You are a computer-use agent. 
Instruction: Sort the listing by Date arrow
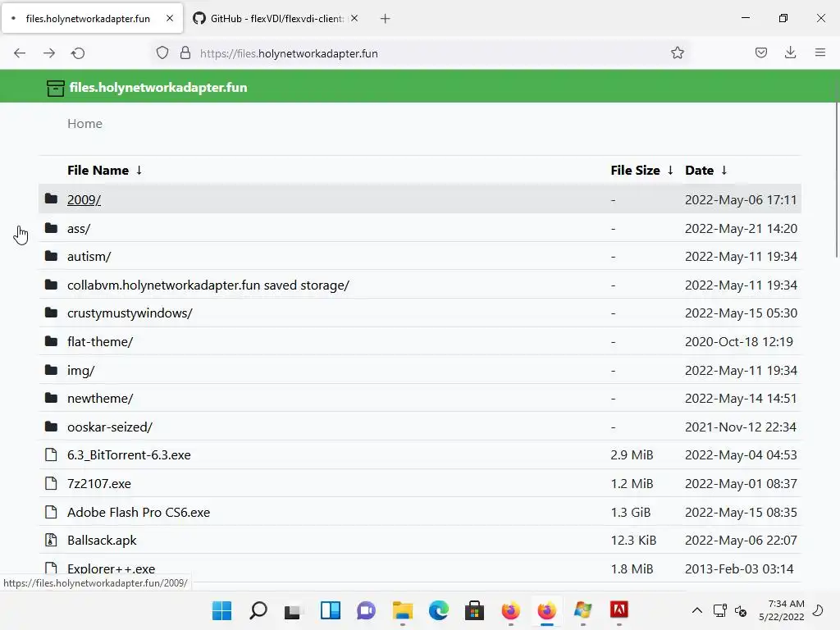(724, 170)
